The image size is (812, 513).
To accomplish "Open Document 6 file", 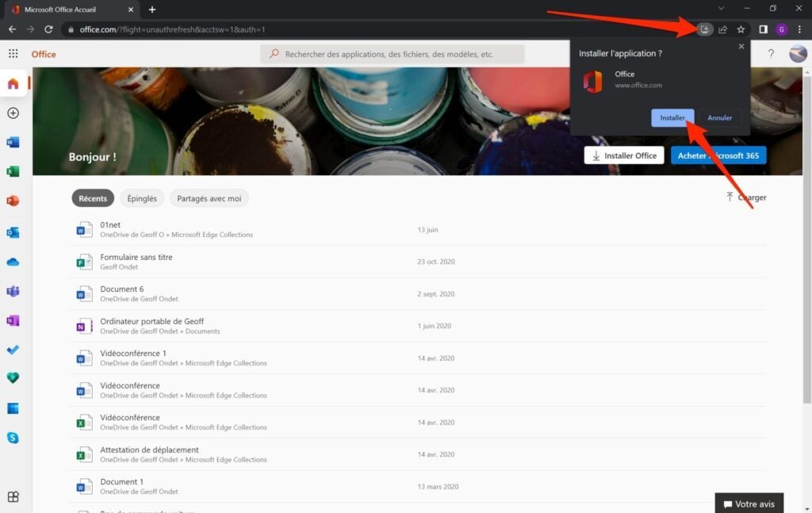I will click(x=121, y=289).
